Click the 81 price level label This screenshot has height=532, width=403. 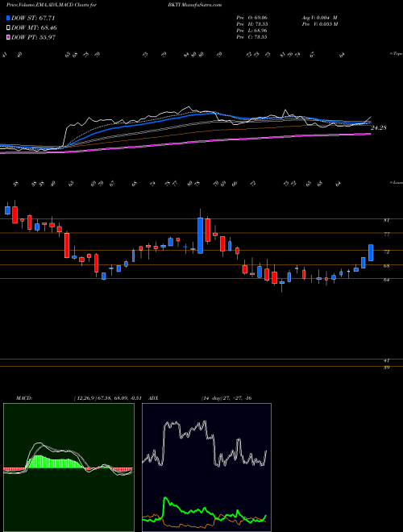(386, 220)
